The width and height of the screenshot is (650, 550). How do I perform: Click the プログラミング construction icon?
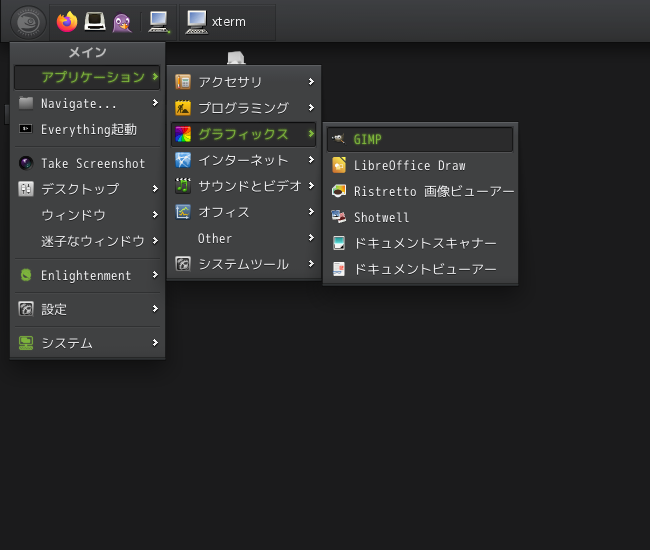183,108
